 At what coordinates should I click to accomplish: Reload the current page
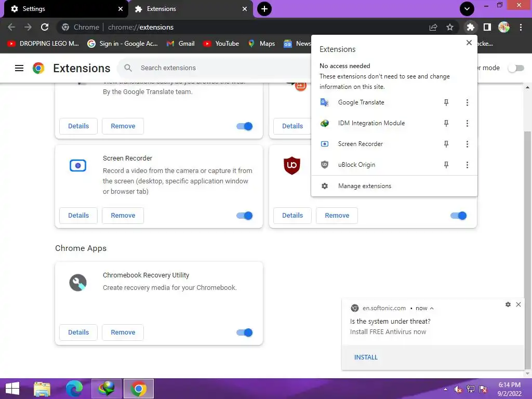(45, 27)
